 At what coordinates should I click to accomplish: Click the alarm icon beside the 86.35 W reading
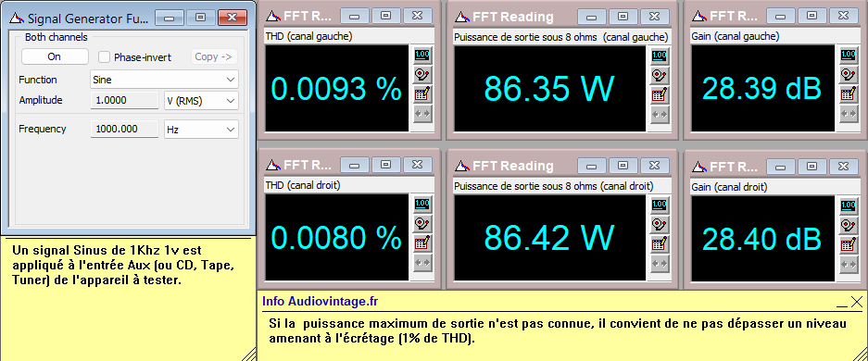pos(659,75)
